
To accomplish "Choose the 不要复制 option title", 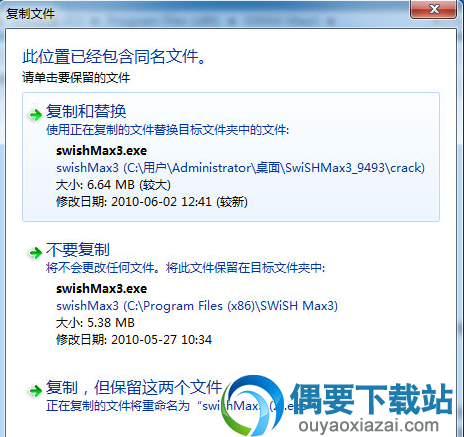I will click(78, 249).
